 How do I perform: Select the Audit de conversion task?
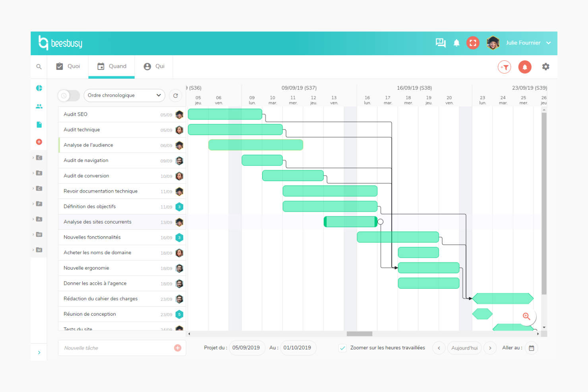pos(122,176)
